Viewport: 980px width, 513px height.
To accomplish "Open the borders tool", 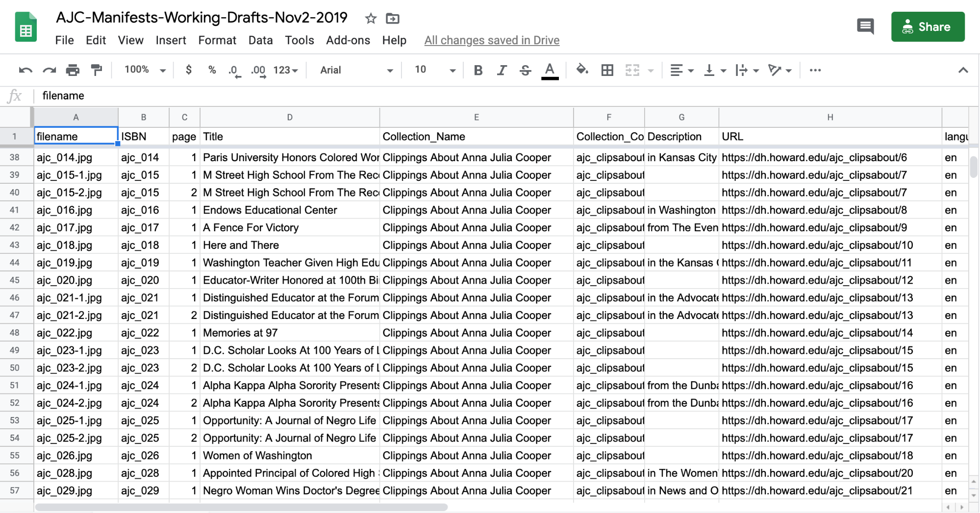I will (x=607, y=70).
